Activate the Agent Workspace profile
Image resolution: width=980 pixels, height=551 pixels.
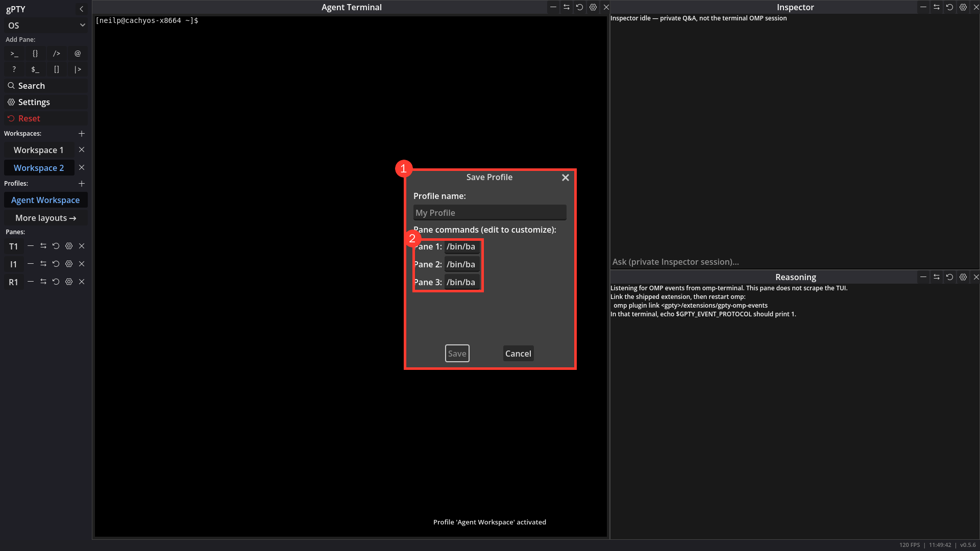46,200
